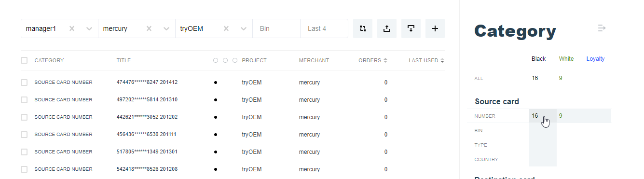
Task: Toggle the select-all header checkbox
Action: pyautogui.click(x=24, y=60)
